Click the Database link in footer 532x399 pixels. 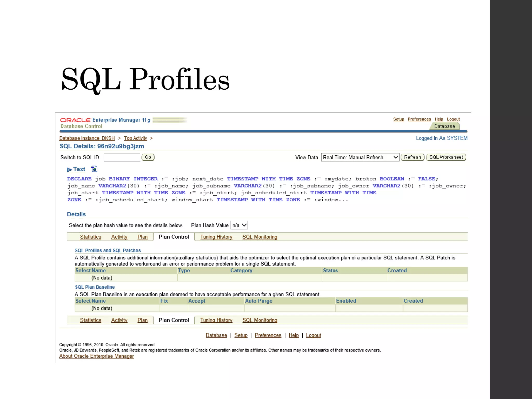point(216,335)
